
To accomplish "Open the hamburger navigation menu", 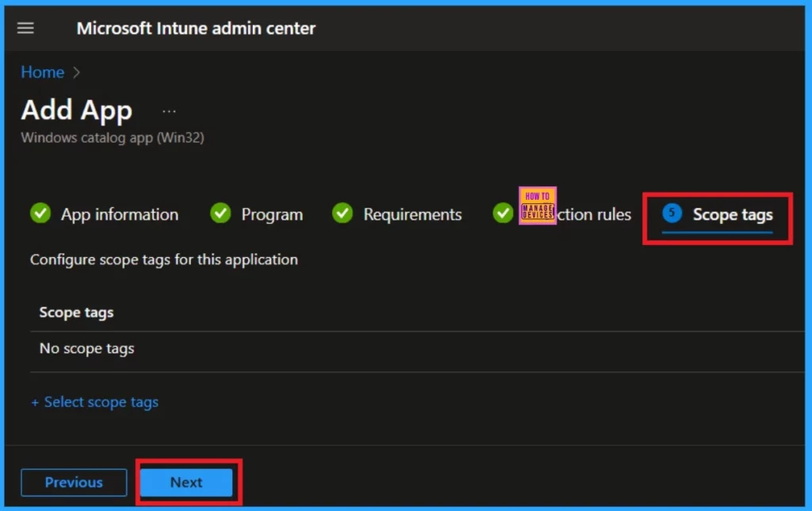I will pos(25,28).
